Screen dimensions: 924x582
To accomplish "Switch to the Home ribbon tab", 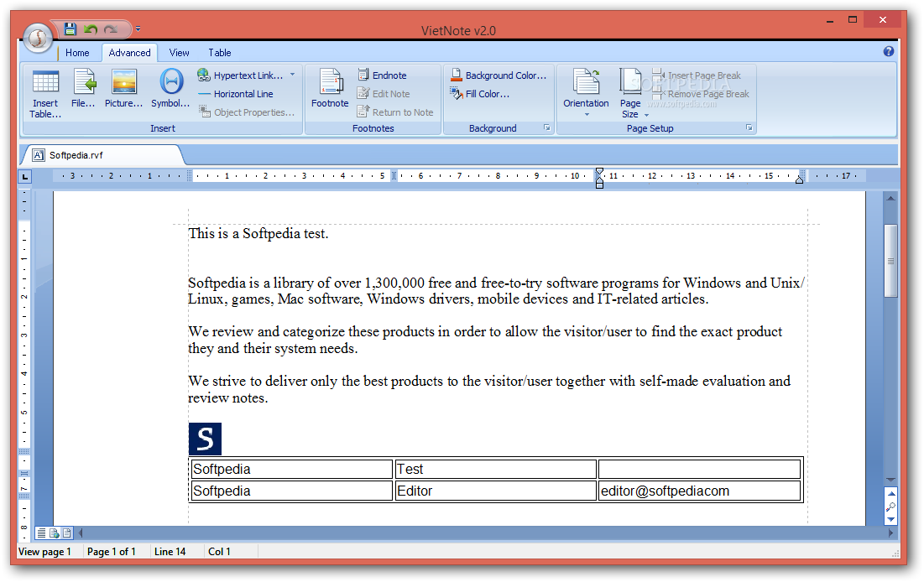I will (77, 53).
